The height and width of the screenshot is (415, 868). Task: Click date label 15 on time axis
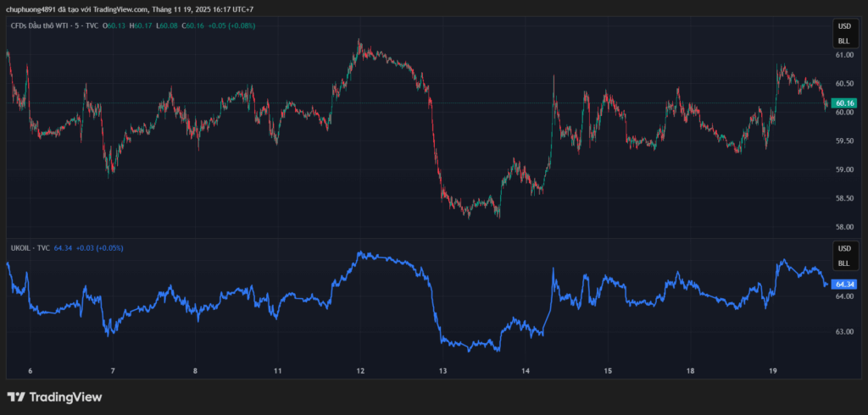point(608,371)
